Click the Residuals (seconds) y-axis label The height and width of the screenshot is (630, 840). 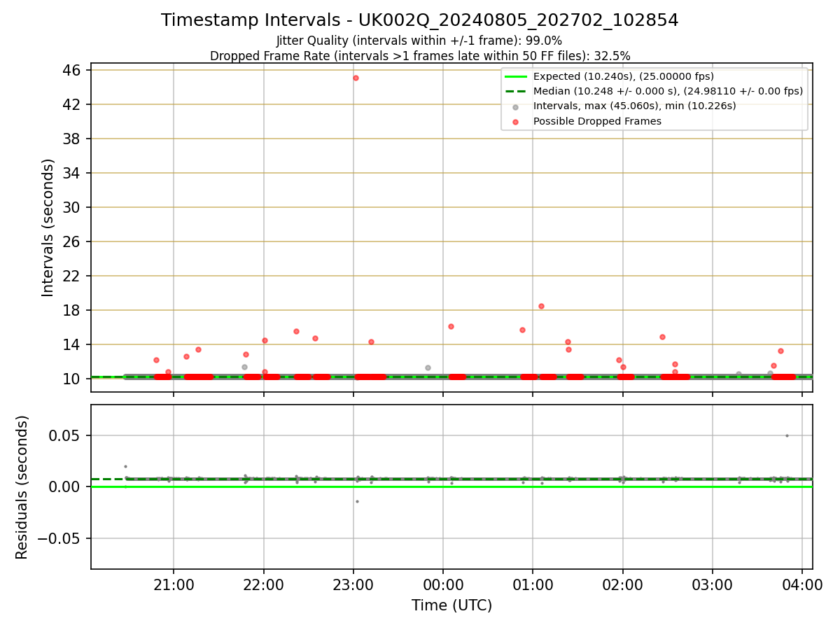pos(22,486)
